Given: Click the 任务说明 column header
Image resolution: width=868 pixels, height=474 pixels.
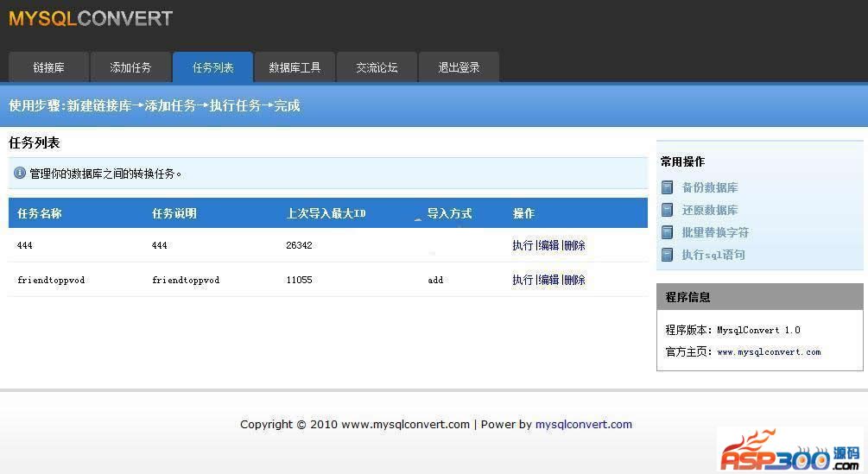Looking at the screenshot, I should (x=174, y=213).
